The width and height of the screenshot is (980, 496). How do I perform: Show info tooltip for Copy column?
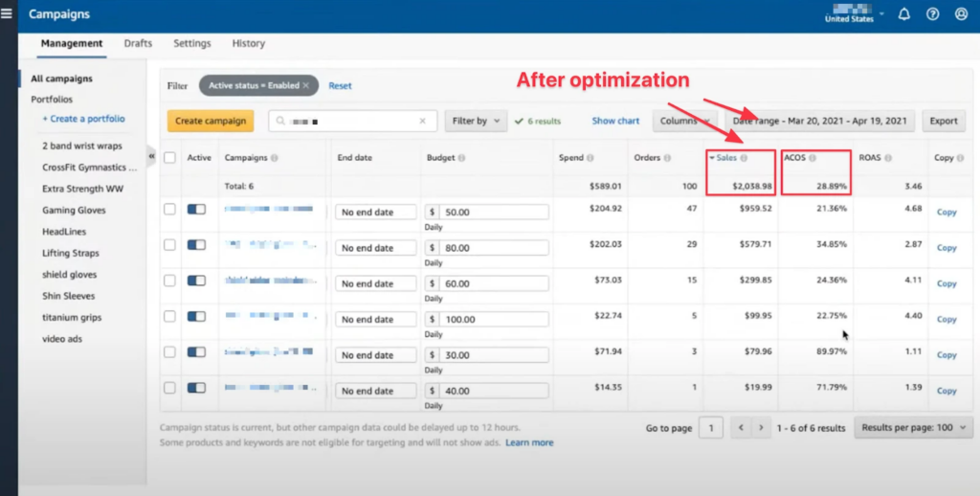click(x=961, y=158)
